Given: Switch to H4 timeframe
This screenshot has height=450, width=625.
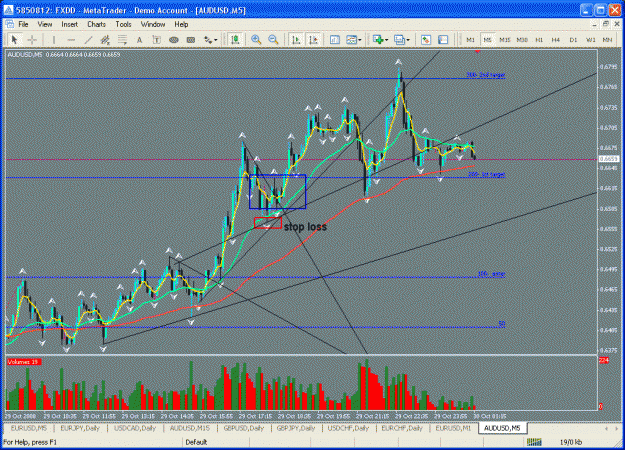Looking at the screenshot, I should point(556,40).
